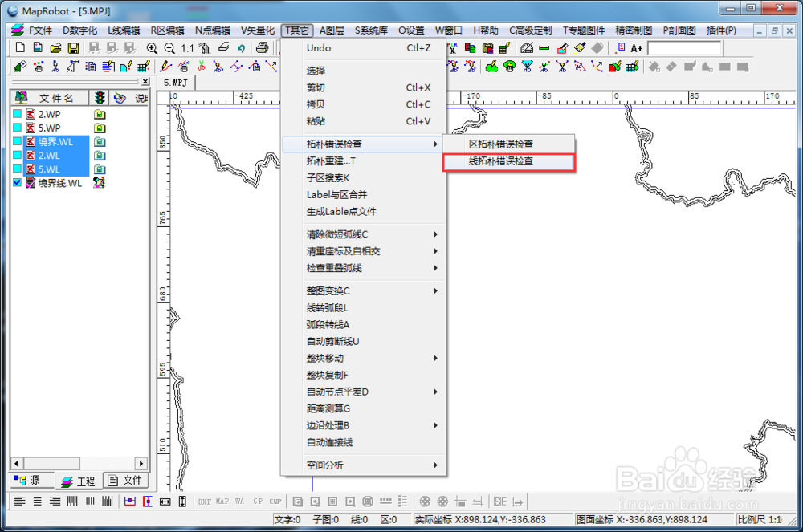803x532 pixels.
Task: Click the Eraser icon in top toolbar
Action: (223, 48)
